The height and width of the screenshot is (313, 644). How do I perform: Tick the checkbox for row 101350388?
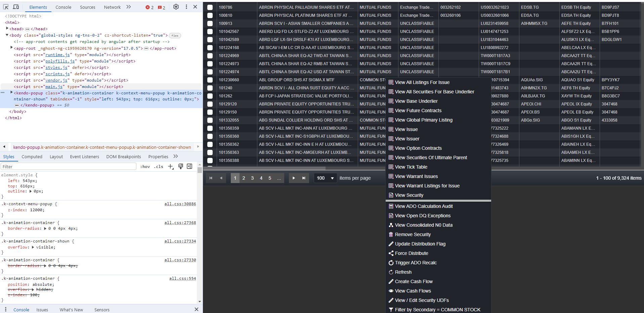point(210,161)
